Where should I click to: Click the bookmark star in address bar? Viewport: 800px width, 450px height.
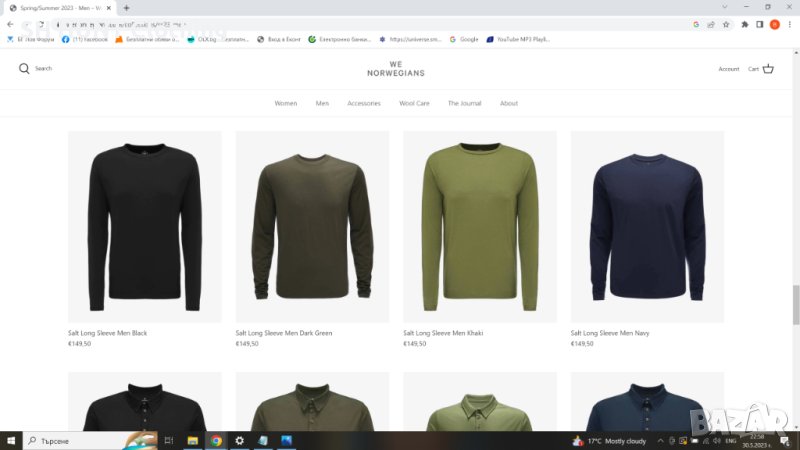tap(725, 24)
